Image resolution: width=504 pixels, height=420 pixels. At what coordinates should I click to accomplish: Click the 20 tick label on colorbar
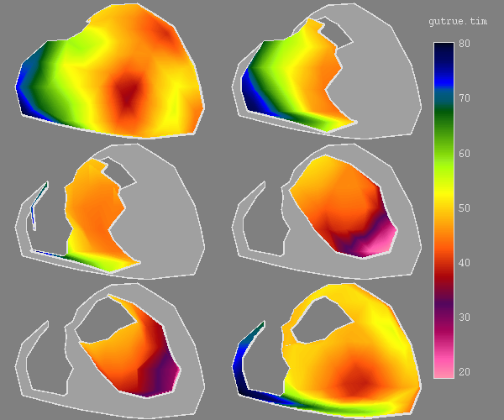tap(465, 372)
